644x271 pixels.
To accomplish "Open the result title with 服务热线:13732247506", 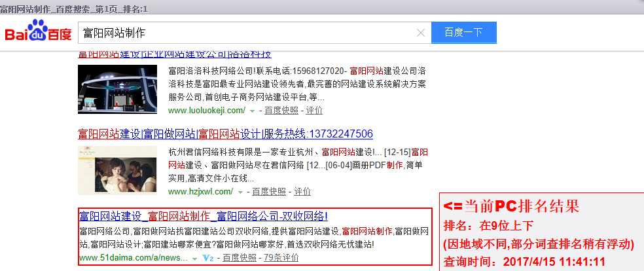I will [225, 134].
